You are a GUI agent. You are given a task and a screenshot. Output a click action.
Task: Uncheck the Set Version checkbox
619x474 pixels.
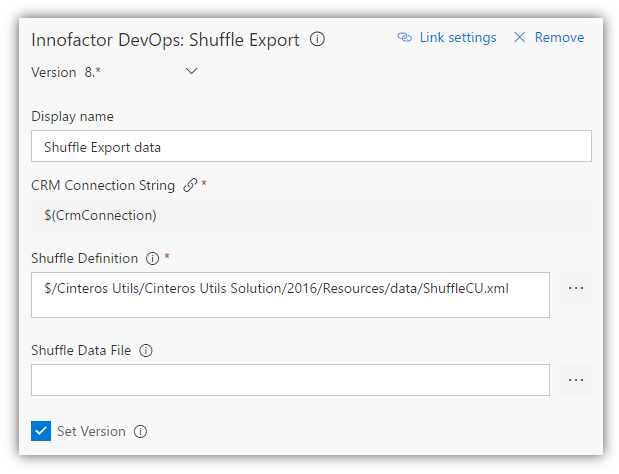pyautogui.click(x=41, y=431)
